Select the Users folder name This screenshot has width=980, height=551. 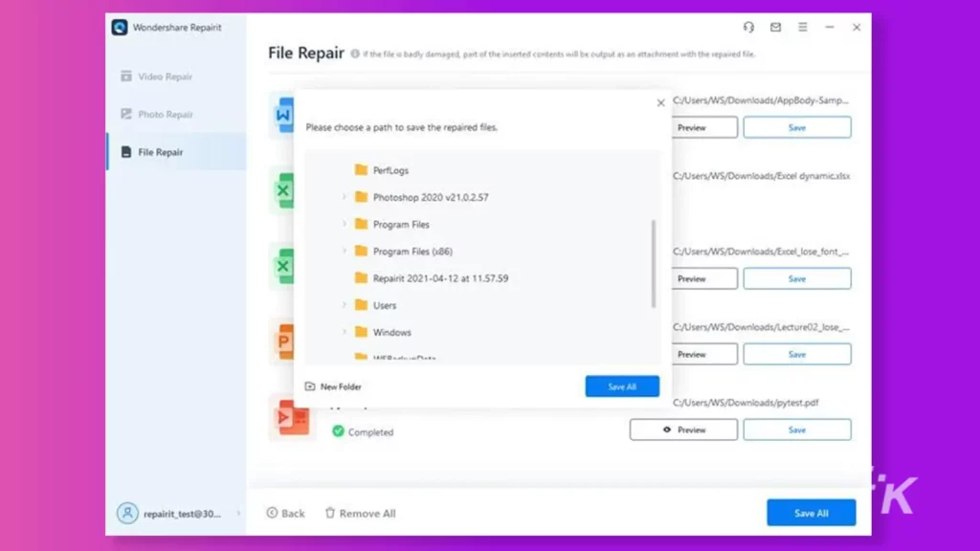385,305
